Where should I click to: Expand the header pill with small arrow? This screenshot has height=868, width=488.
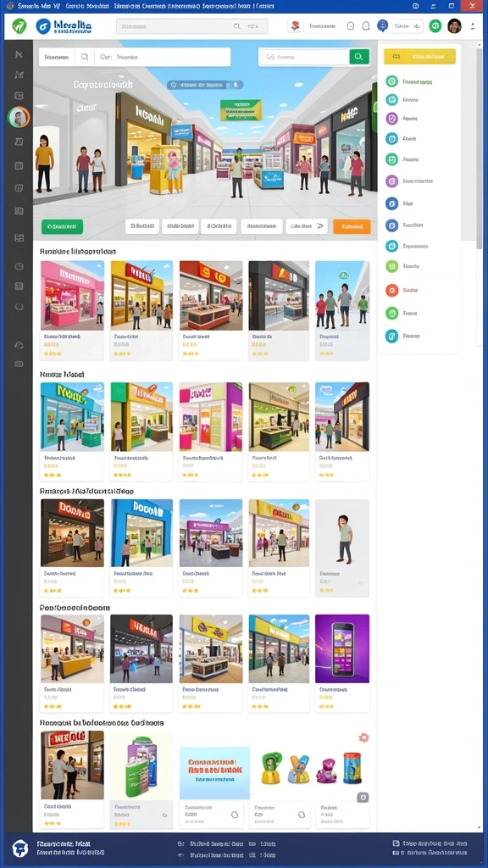[x=408, y=26]
